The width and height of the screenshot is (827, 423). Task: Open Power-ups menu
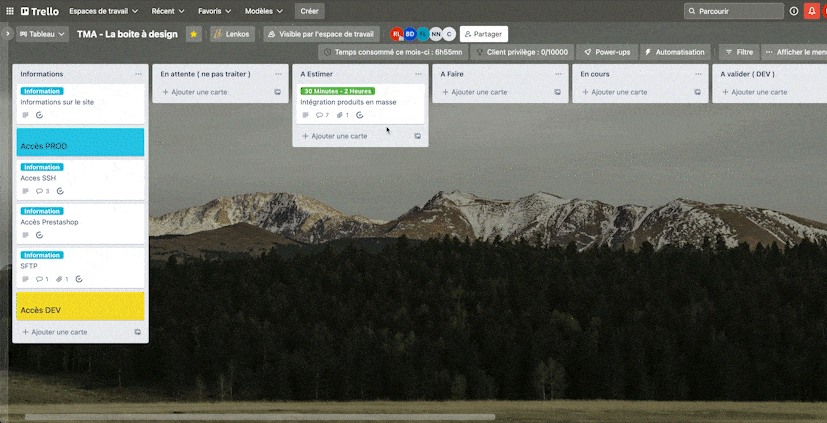[x=607, y=52]
